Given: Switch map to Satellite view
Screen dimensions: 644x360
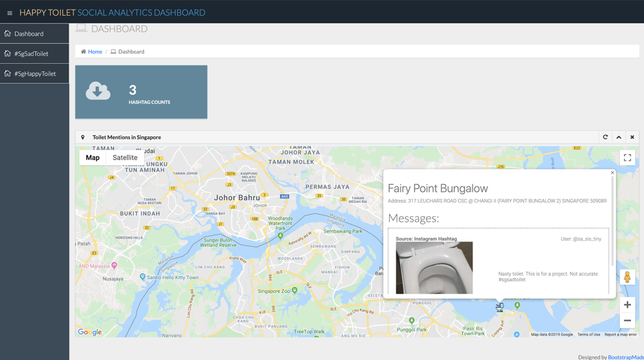Looking at the screenshot, I should (125, 158).
